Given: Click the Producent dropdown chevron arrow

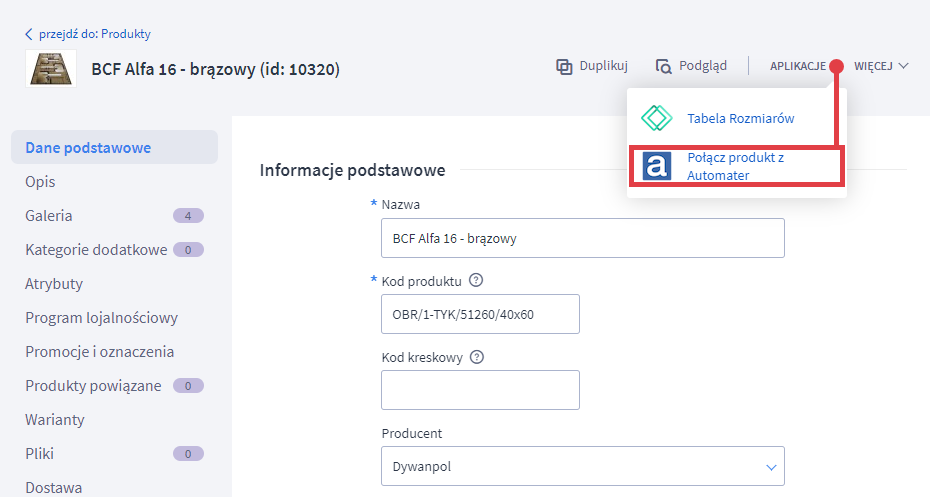Looking at the screenshot, I should [x=771, y=467].
